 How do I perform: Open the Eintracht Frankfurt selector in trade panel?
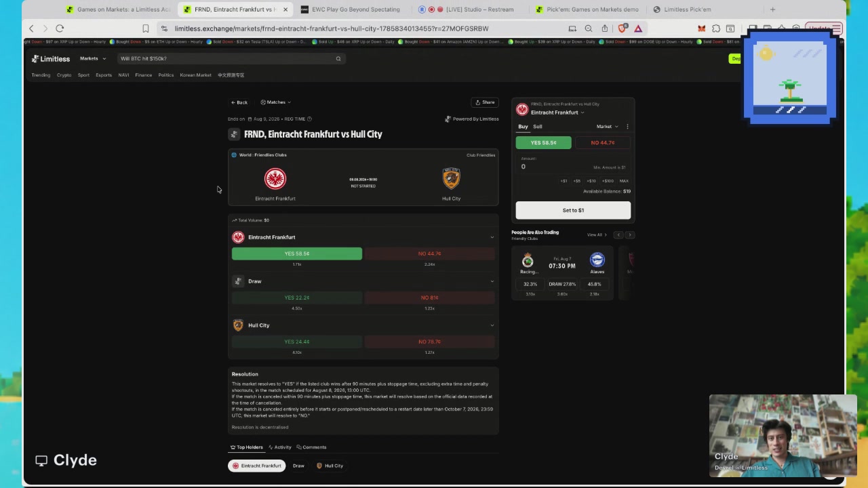pyautogui.click(x=557, y=113)
